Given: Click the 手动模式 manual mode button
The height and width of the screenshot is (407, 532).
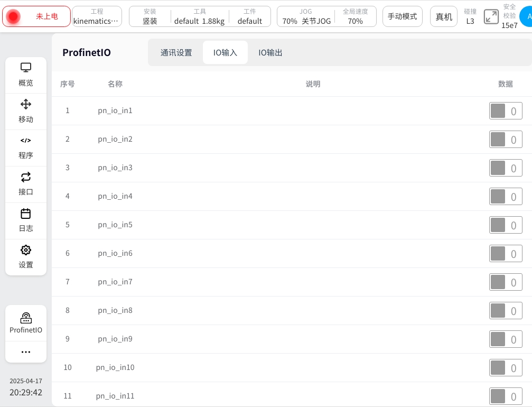Looking at the screenshot, I should pos(402,17).
